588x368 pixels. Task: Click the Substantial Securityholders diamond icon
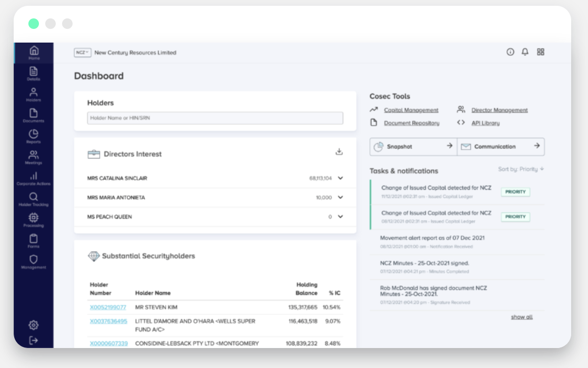point(94,256)
